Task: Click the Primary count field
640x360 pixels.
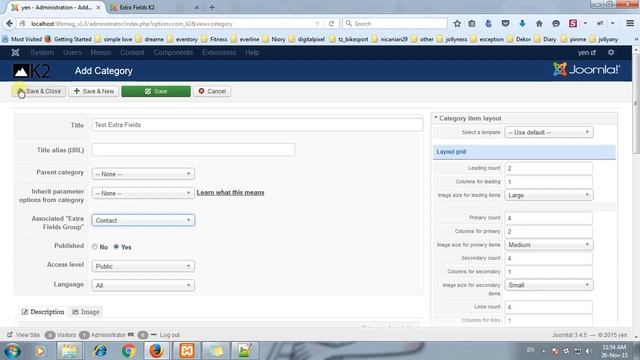Action: [549, 218]
